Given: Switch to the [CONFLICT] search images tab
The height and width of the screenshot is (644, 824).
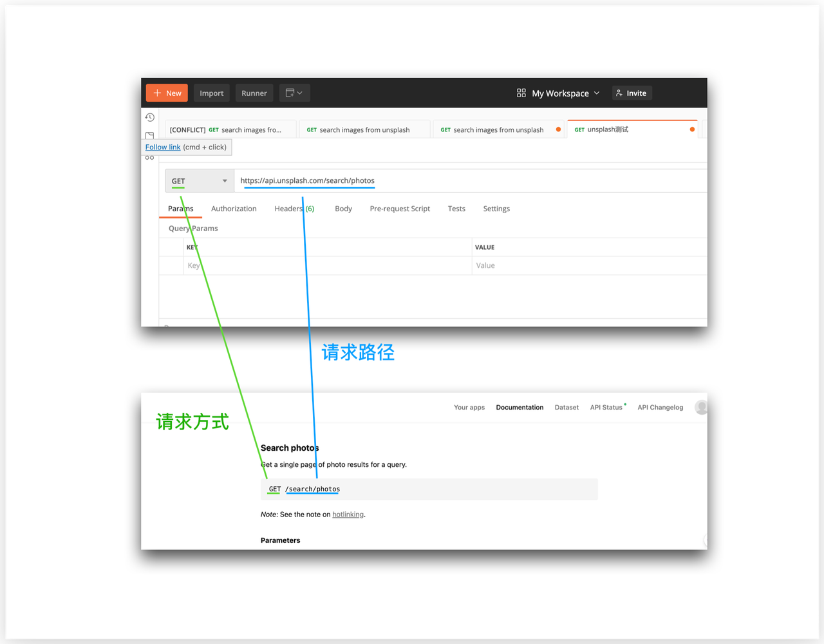Looking at the screenshot, I should click(x=231, y=129).
